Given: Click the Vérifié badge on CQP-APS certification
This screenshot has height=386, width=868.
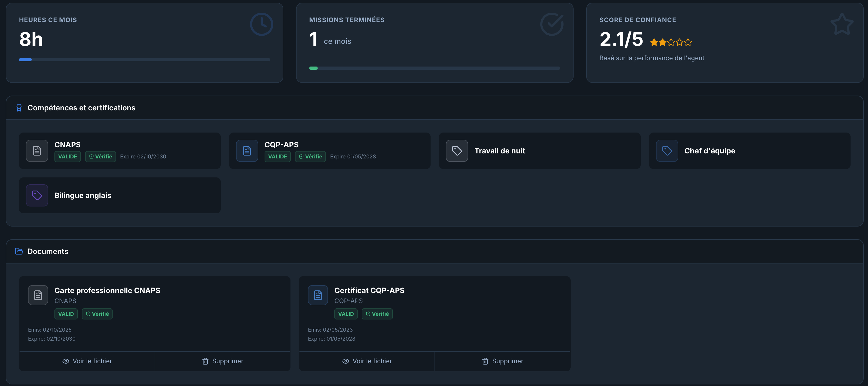Looking at the screenshot, I should coord(310,157).
